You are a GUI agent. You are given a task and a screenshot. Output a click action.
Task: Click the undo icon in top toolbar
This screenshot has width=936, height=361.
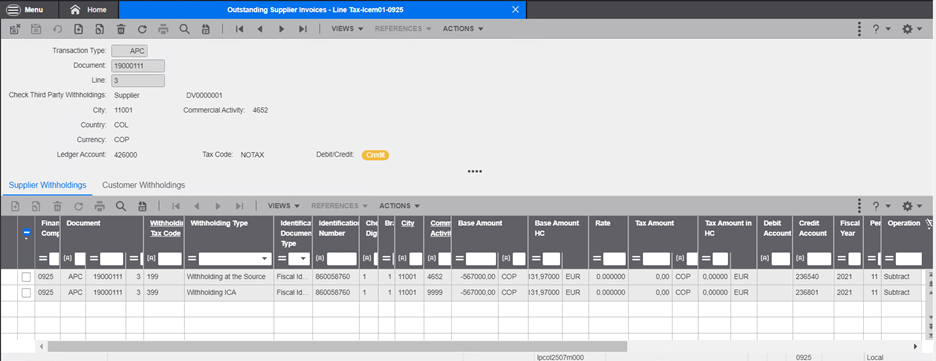point(57,29)
